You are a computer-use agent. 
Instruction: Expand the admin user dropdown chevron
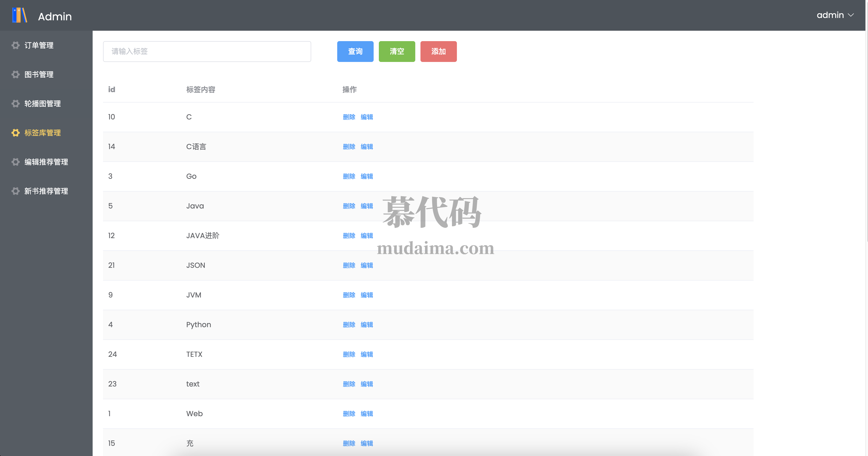[851, 15]
